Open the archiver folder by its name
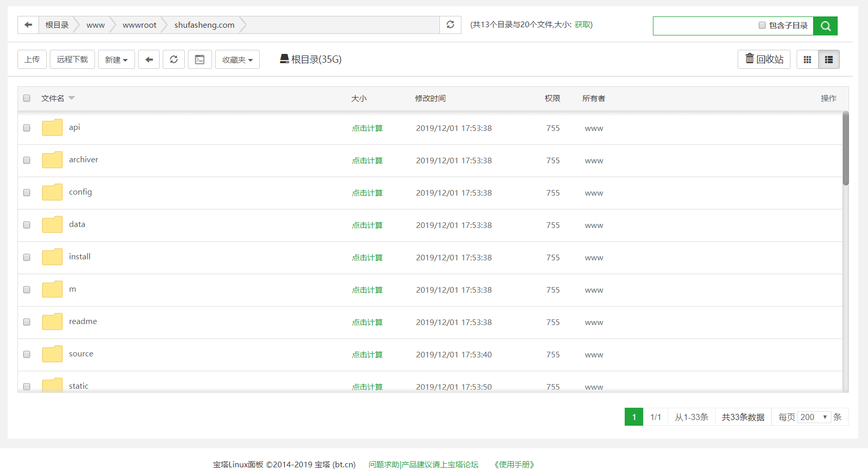This screenshot has height=475, width=868. (84, 160)
